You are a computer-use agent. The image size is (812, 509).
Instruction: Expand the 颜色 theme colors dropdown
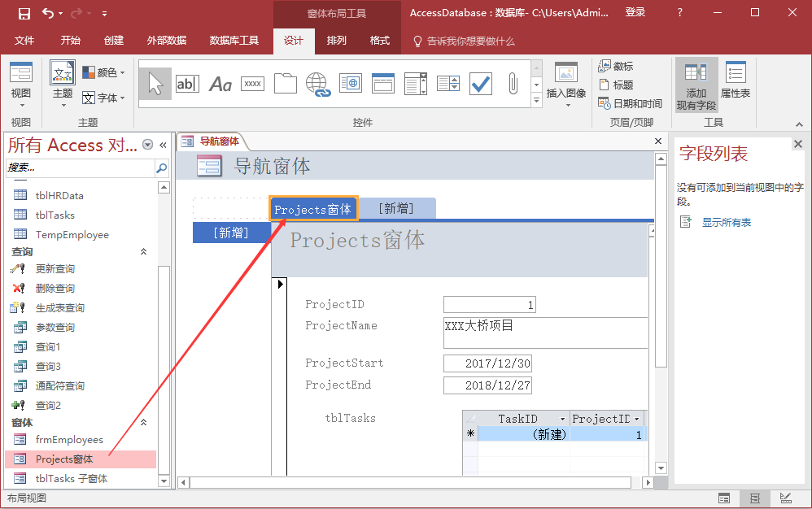(104, 72)
